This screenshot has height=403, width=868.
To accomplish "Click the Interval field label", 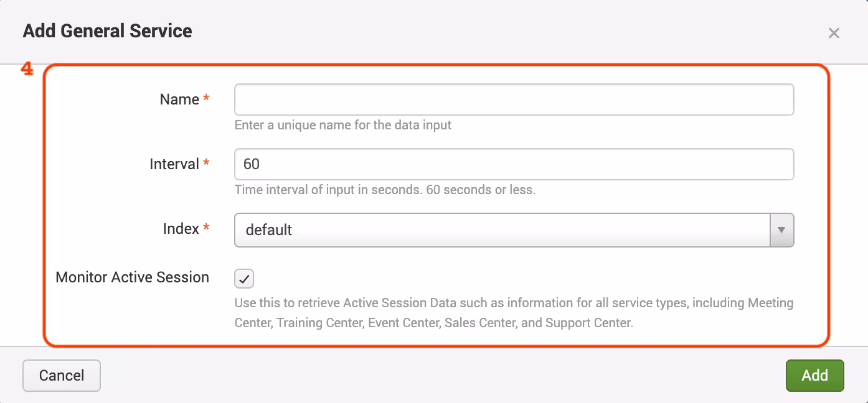I will 174,164.
